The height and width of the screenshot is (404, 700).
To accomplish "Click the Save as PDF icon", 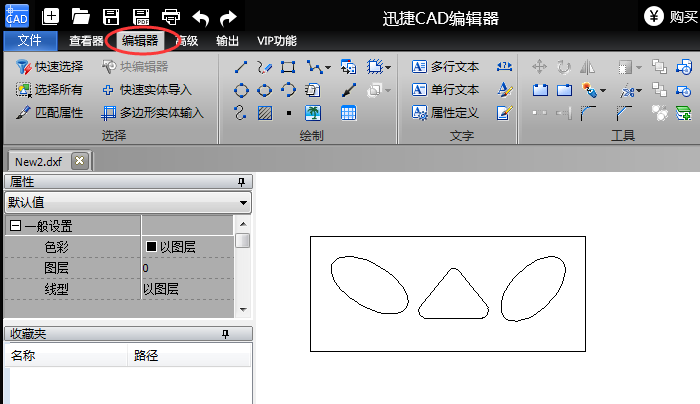I will tap(141, 16).
